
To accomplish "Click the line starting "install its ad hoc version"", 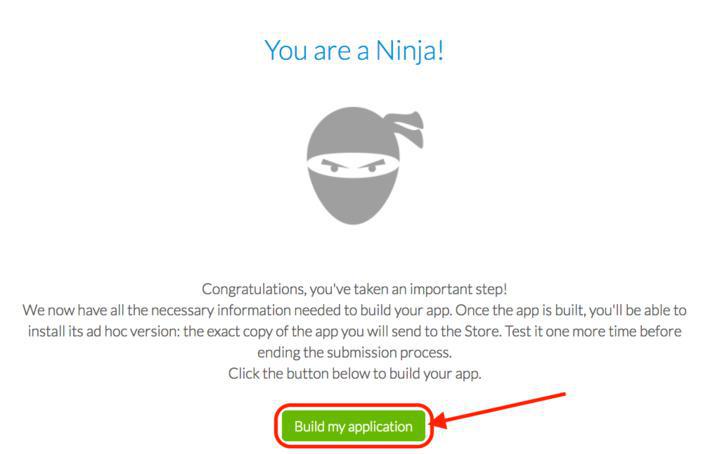I will point(356,331).
